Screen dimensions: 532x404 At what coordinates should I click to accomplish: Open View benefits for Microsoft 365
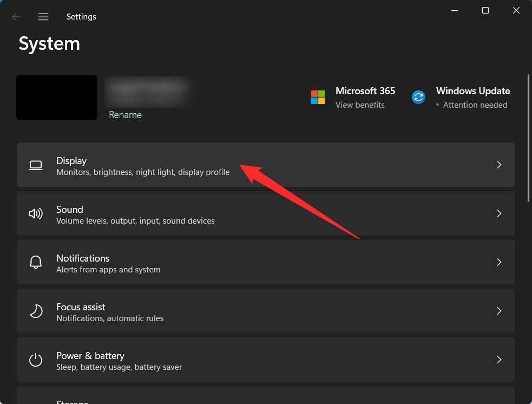coord(360,105)
